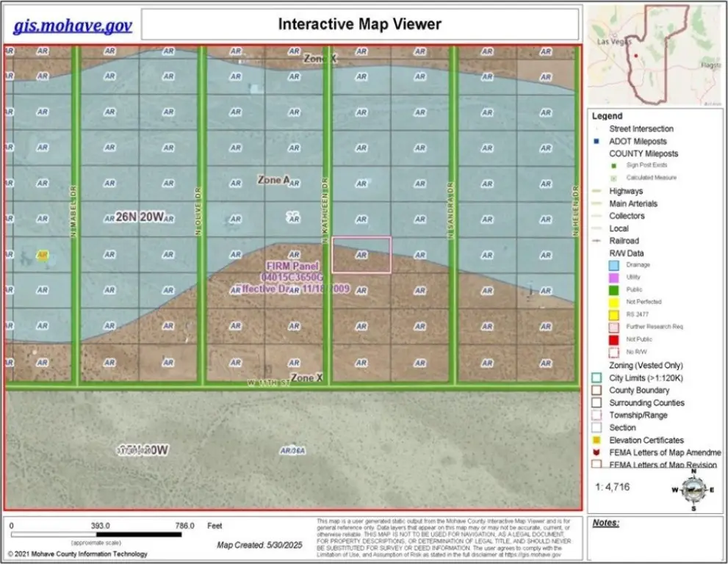Click the blue ADOT Mileposts legend icon

point(597,141)
